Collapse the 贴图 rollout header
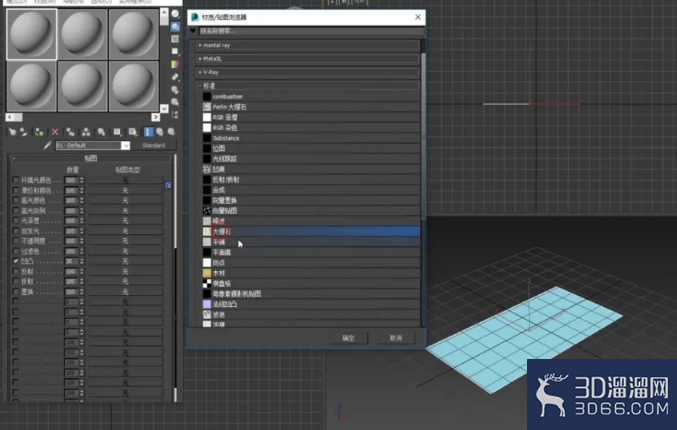The height and width of the screenshot is (430, 677). pyautogui.click(x=91, y=158)
